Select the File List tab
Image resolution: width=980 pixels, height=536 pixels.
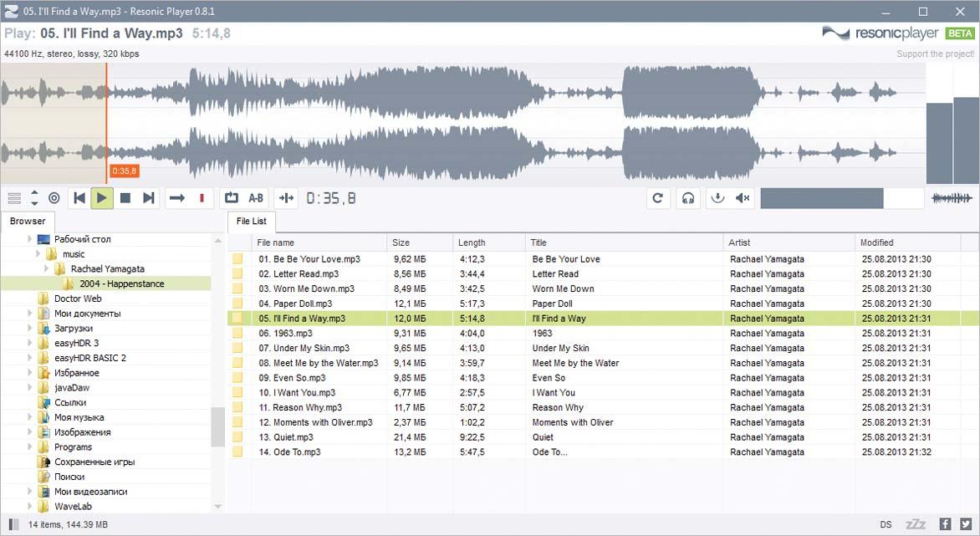pyautogui.click(x=252, y=222)
